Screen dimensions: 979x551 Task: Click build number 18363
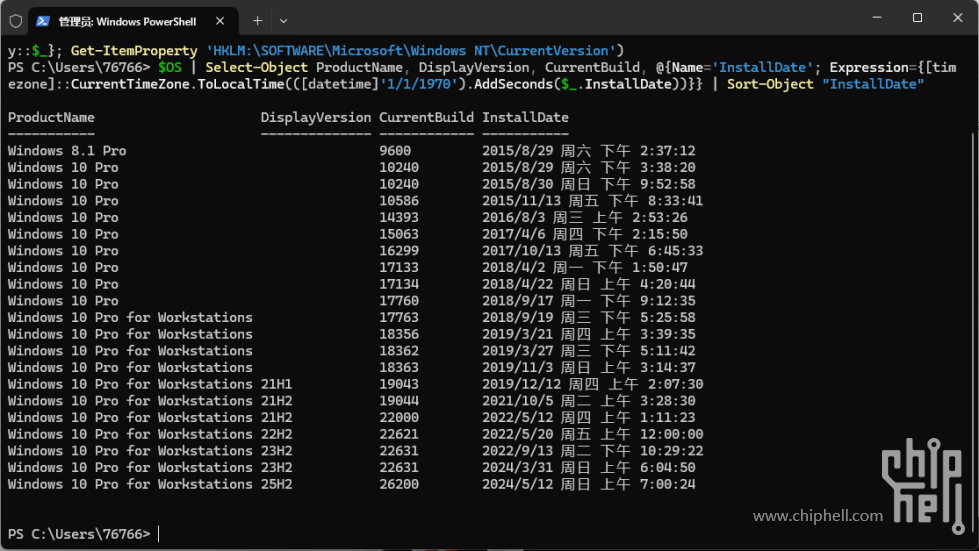click(399, 368)
